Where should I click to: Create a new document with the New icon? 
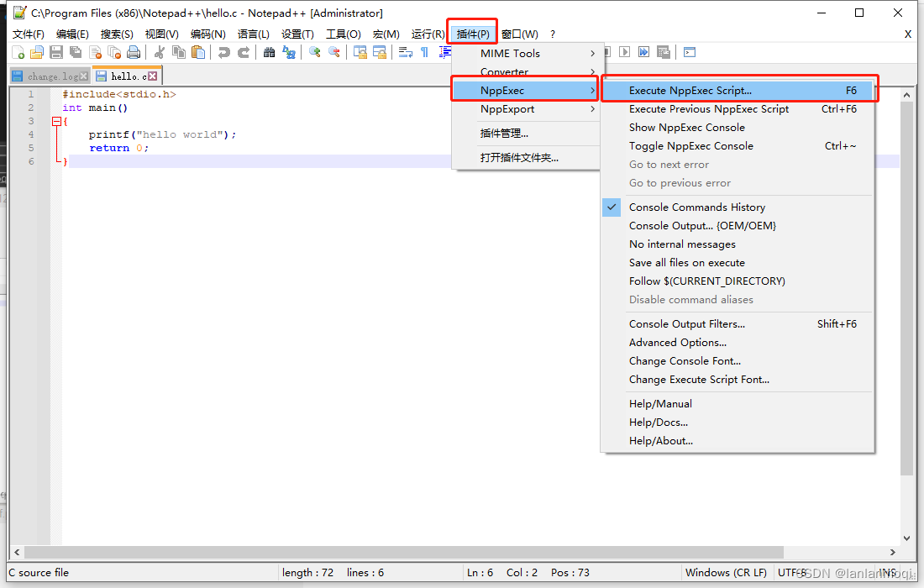[18, 52]
